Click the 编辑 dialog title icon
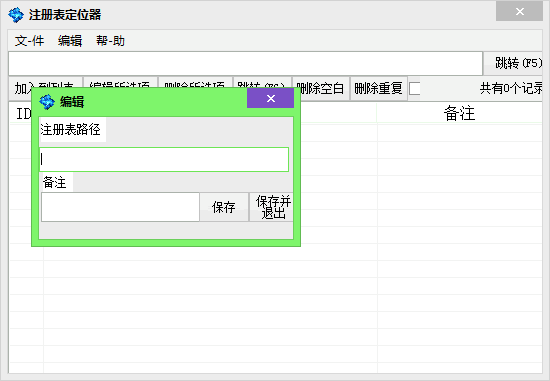The width and height of the screenshot is (550, 381). (x=47, y=102)
